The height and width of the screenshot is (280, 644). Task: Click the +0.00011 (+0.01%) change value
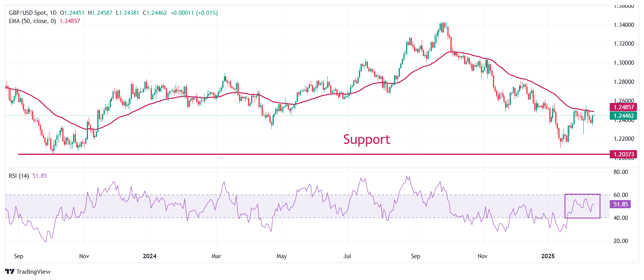pyautogui.click(x=194, y=13)
